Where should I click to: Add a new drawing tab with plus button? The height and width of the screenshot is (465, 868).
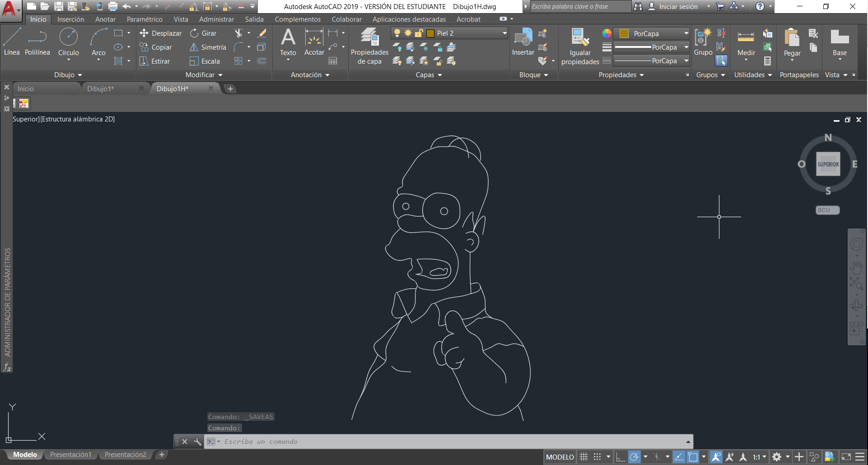230,89
